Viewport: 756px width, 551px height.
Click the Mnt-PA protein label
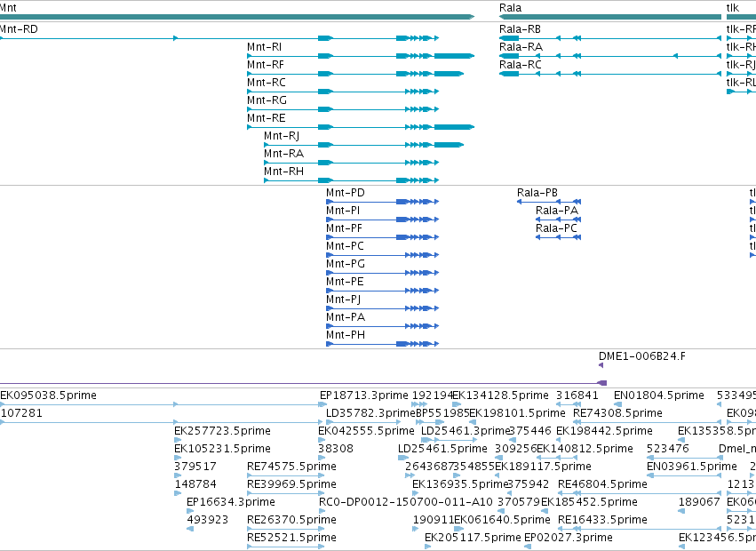pyautogui.click(x=346, y=317)
